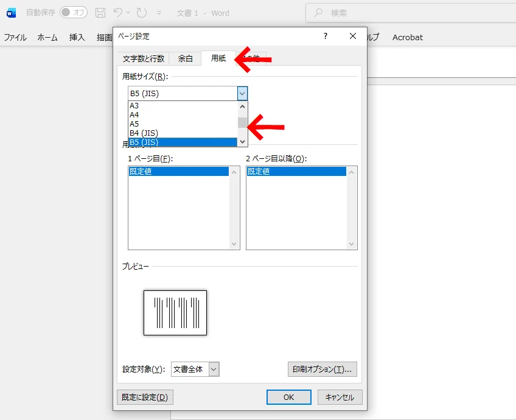The image size is (516, 420).
Task: Click paper size list scroll down arrow
Action: tap(243, 142)
